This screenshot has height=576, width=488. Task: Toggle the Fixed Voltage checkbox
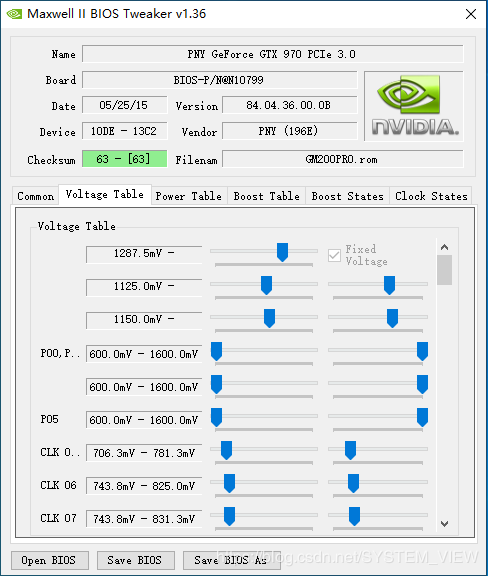pyautogui.click(x=334, y=255)
